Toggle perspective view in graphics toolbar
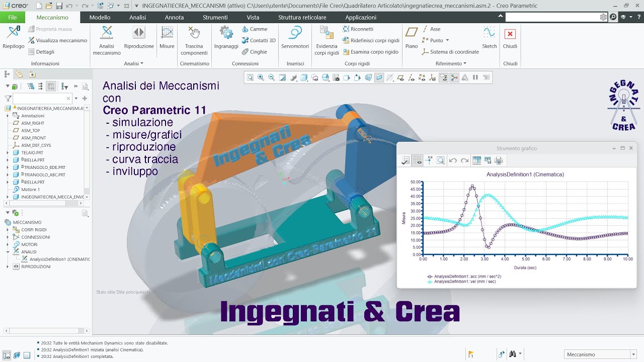The width and height of the screenshot is (644, 362). 368,77
